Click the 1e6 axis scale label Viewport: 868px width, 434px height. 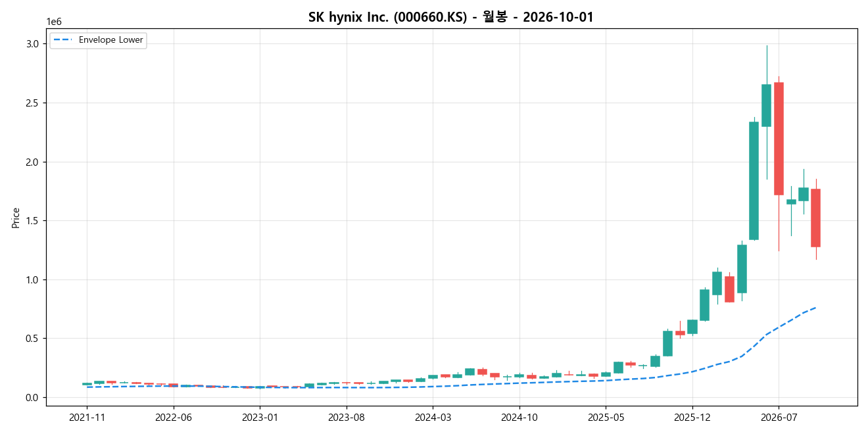pyautogui.click(x=53, y=22)
